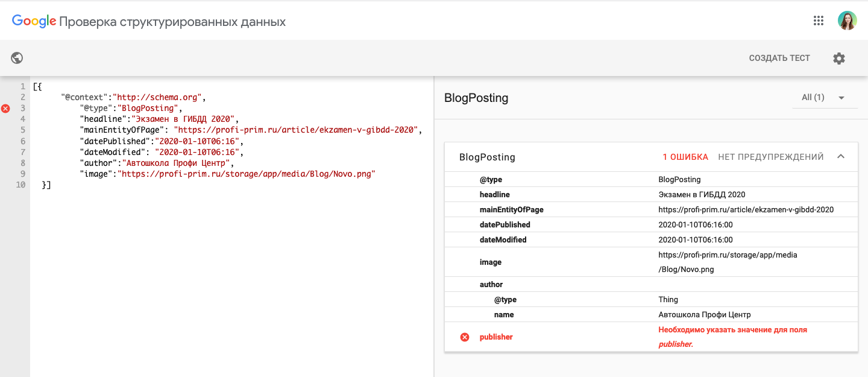Click the 1 ОШИБКА error count
The height and width of the screenshot is (377, 868).
click(x=685, y=157)
